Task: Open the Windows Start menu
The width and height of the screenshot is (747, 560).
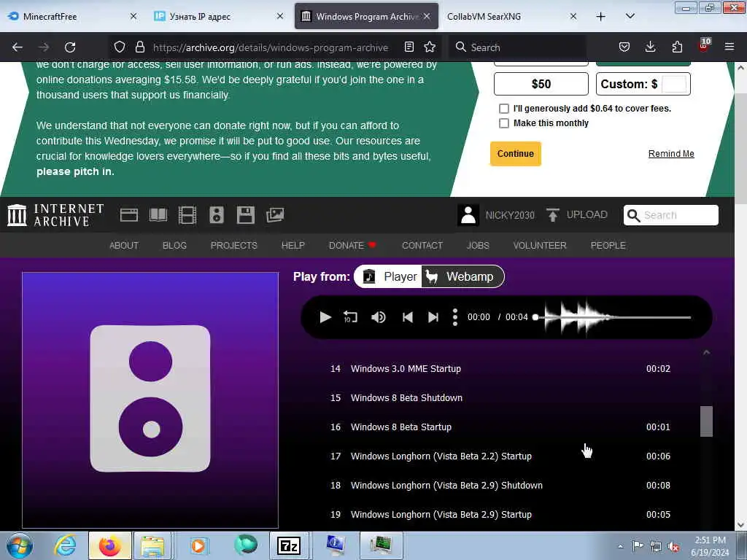Action: coord(20,545)
